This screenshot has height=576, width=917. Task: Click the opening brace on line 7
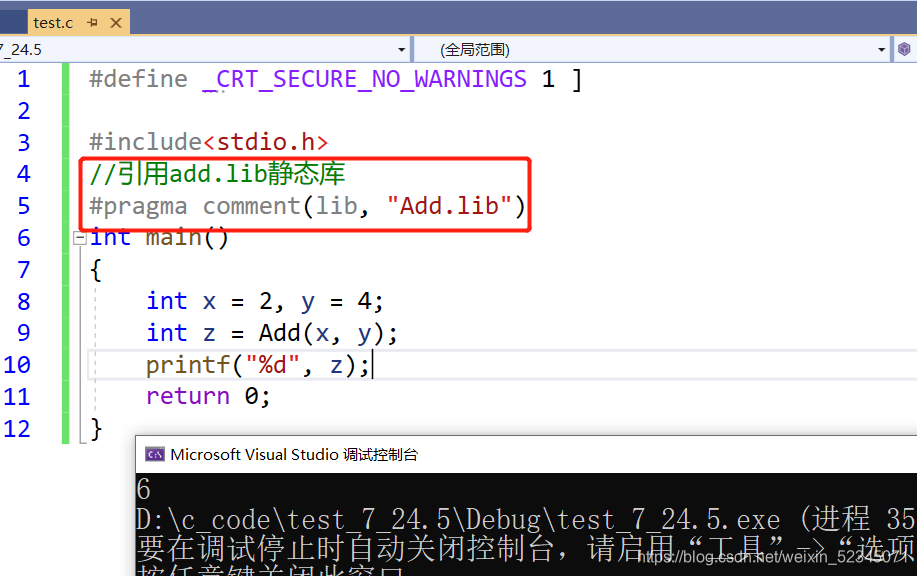96,270
